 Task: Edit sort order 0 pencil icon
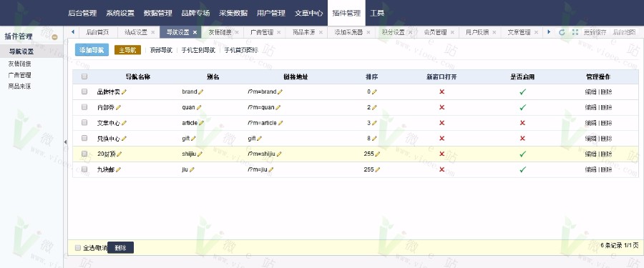click(x=374, y=92)
